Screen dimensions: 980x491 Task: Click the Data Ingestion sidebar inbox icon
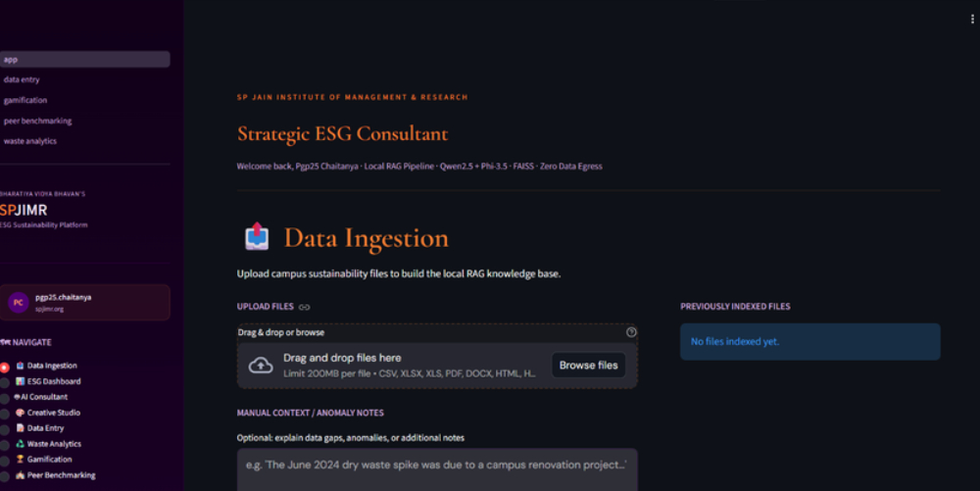point(20,366)
